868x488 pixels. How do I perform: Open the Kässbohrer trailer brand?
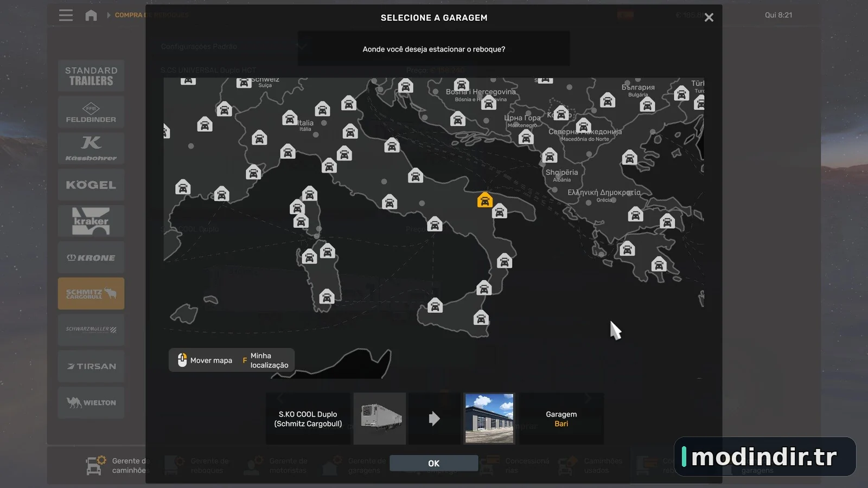(91, 149)
